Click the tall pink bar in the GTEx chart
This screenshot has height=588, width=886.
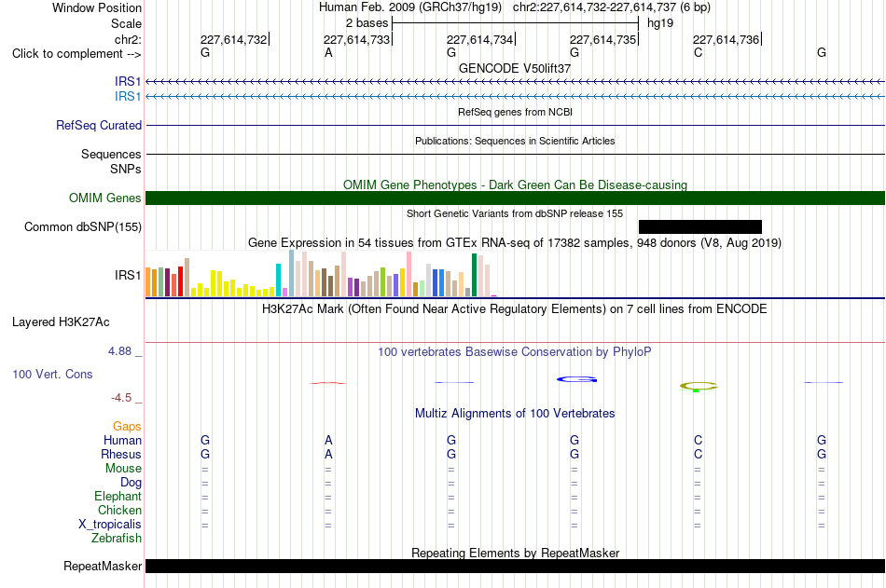coord(409,274)
